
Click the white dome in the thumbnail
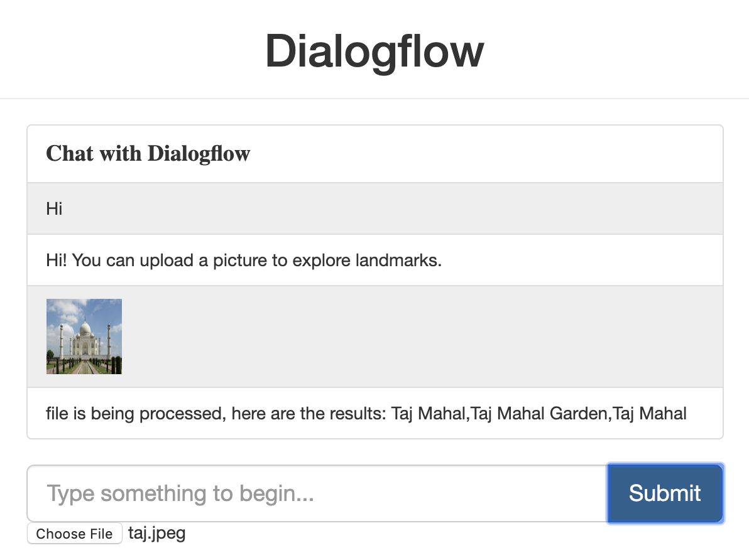(x=85, y=328)
